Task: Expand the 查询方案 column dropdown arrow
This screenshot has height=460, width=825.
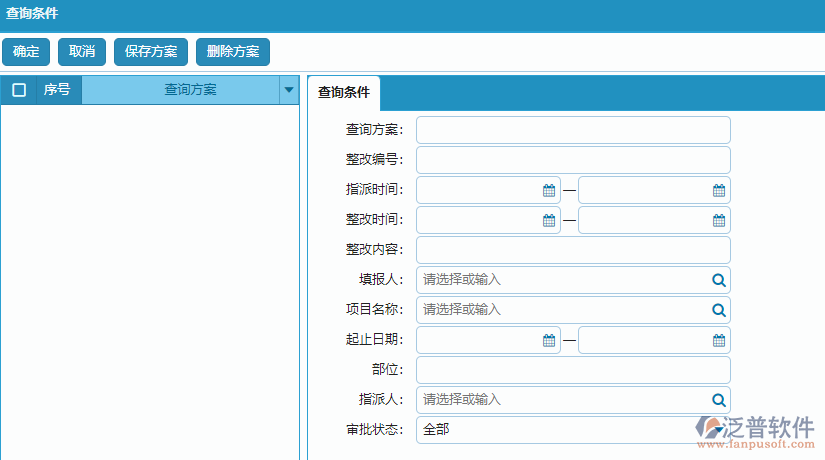Action: [289, 90]
